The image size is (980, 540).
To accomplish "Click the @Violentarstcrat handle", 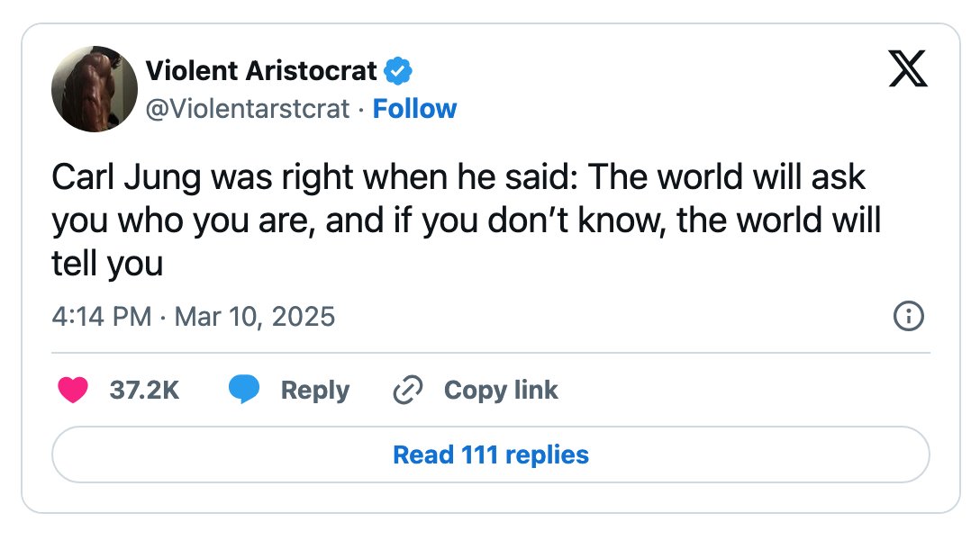I will pyautogui.click(x=248, y=109).
